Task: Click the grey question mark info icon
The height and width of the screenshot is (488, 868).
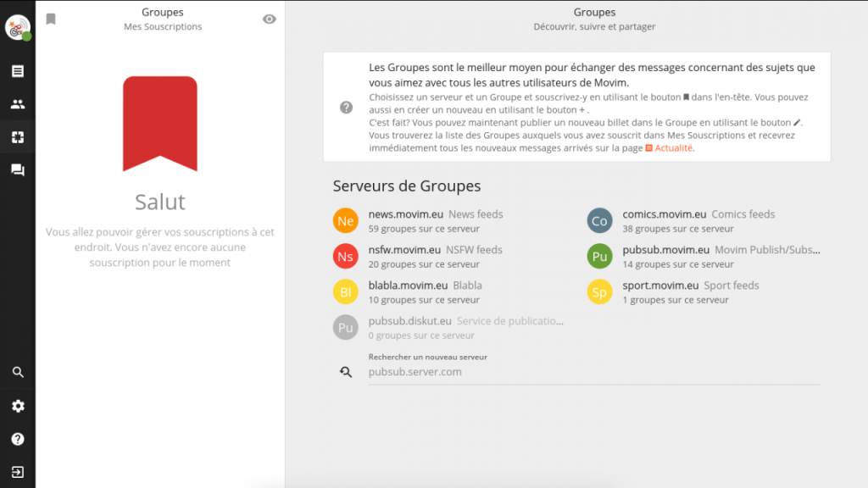Action: (x=346, y=108)
